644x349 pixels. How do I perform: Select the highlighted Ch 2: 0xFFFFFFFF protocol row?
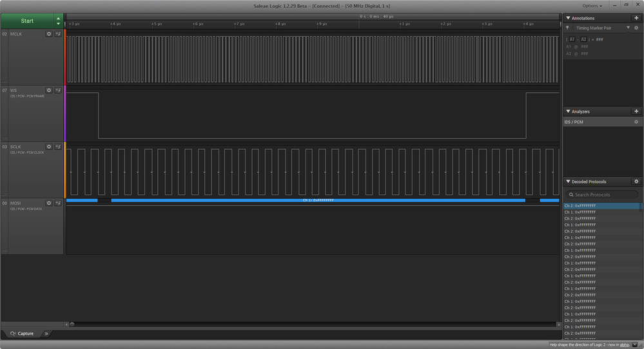pos(601,206)
